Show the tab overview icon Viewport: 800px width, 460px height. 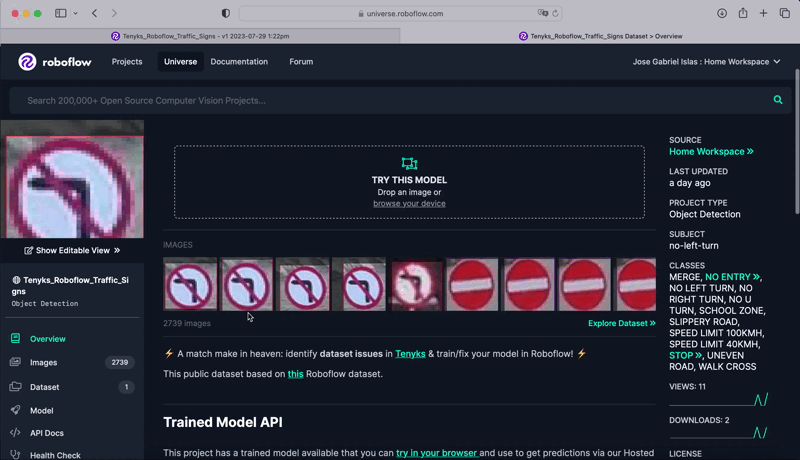(x=785, y=13)
